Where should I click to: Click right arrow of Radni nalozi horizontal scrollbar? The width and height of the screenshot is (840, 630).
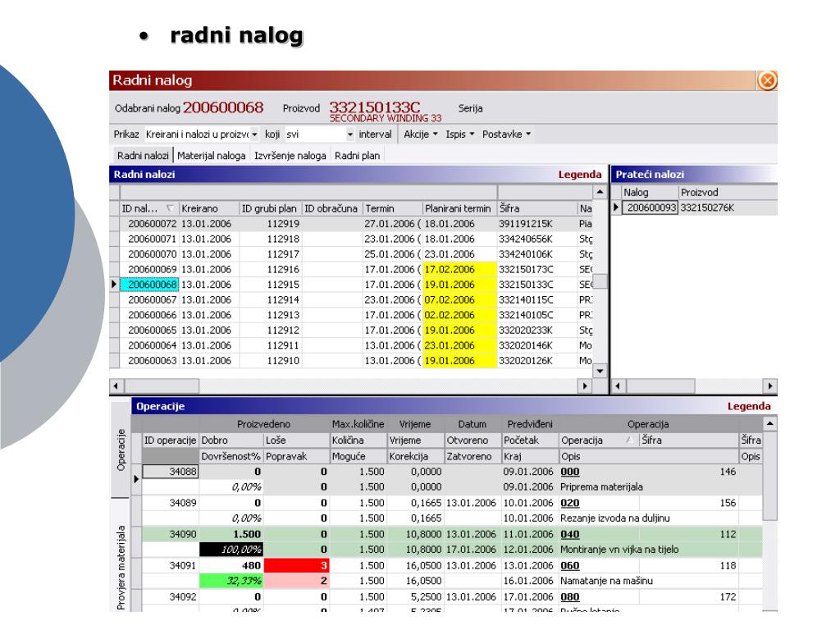[585, 386]
